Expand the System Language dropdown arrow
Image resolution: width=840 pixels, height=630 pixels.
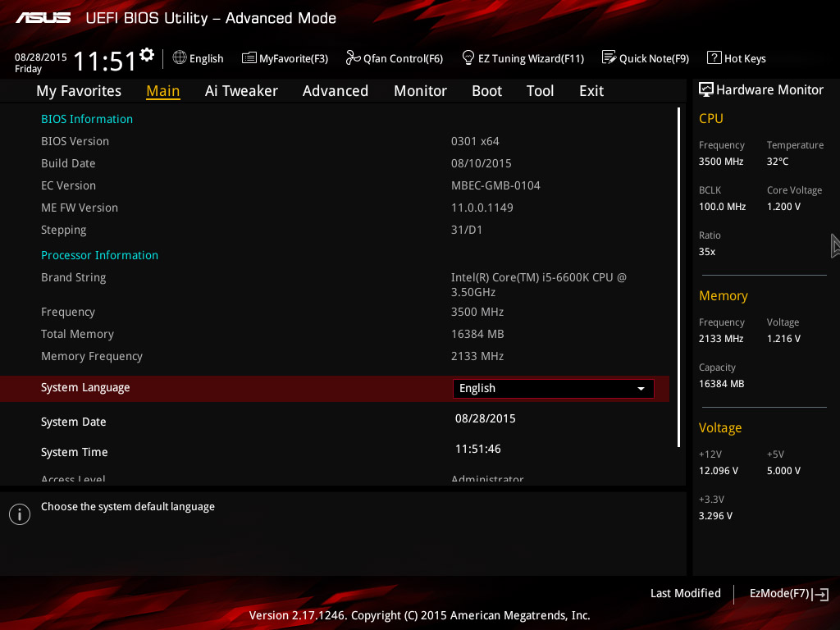[x=641, y=388]
